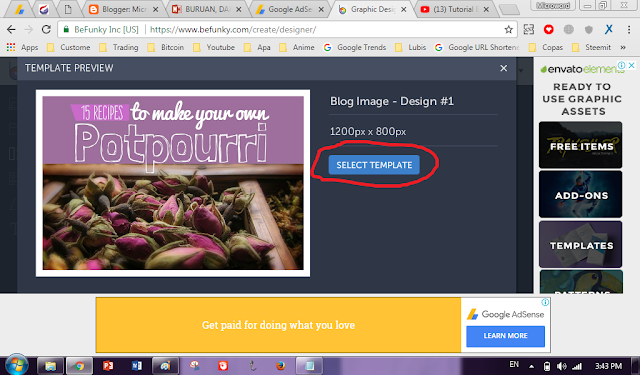
Task: Click the gray globe extension icon
Action: [x=569, y=29]
